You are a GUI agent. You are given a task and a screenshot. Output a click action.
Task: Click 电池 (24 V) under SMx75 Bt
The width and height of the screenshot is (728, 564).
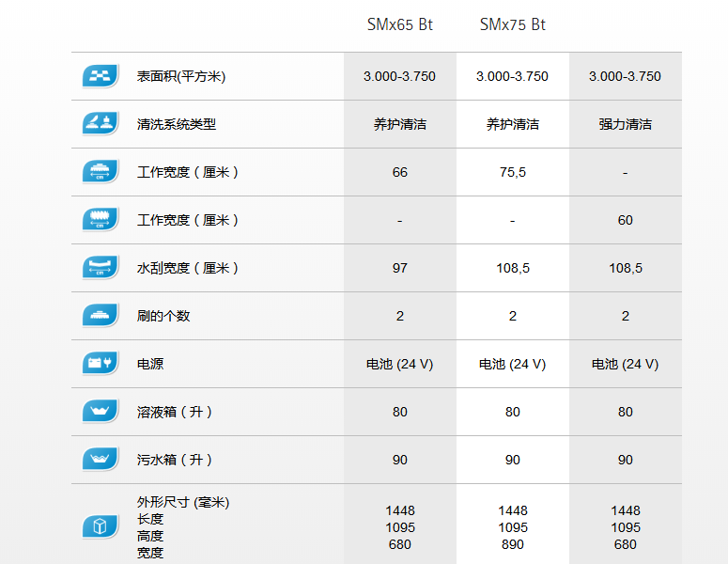point(513,364)
